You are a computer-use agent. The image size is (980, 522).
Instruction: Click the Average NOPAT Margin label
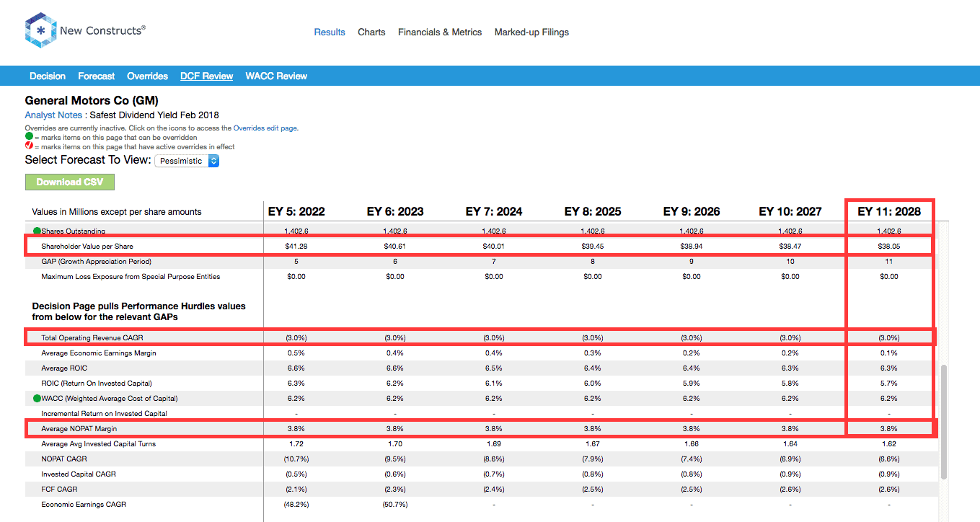(78, 429)
